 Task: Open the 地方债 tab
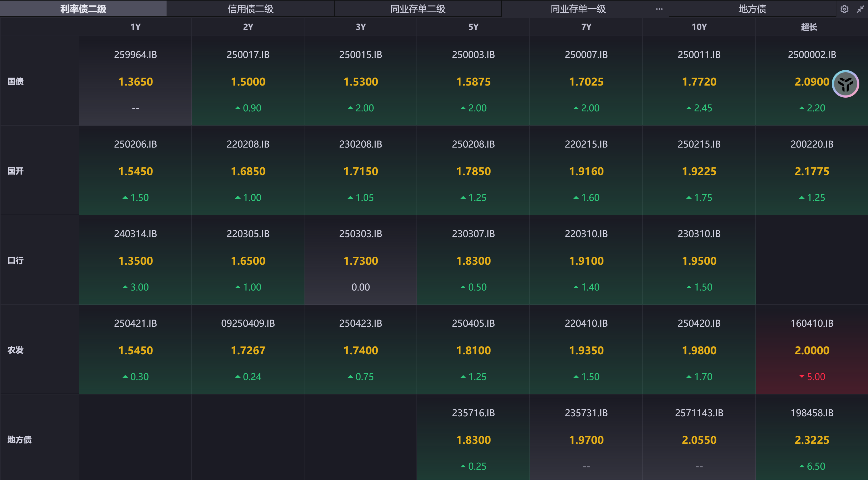pyautogui.click(x=752, y=9)
